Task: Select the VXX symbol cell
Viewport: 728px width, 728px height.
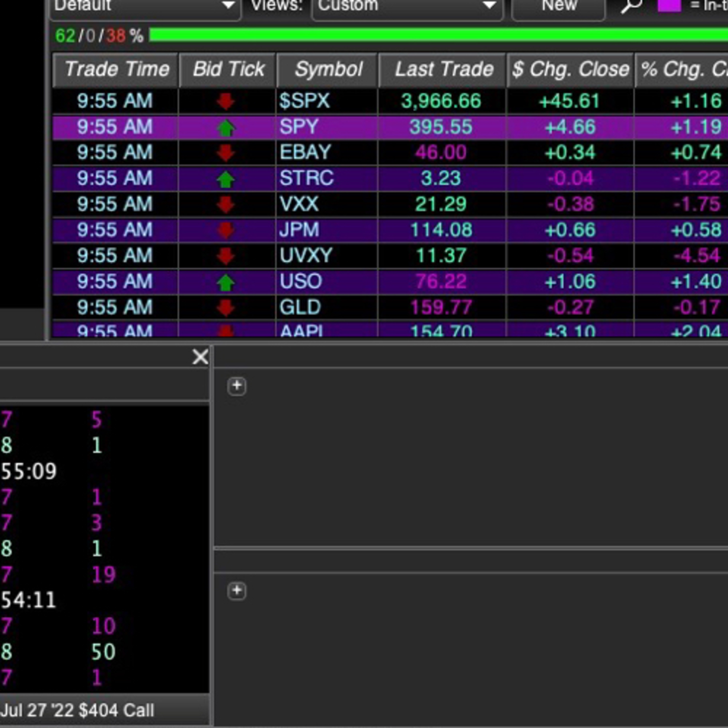Action: 327,204
